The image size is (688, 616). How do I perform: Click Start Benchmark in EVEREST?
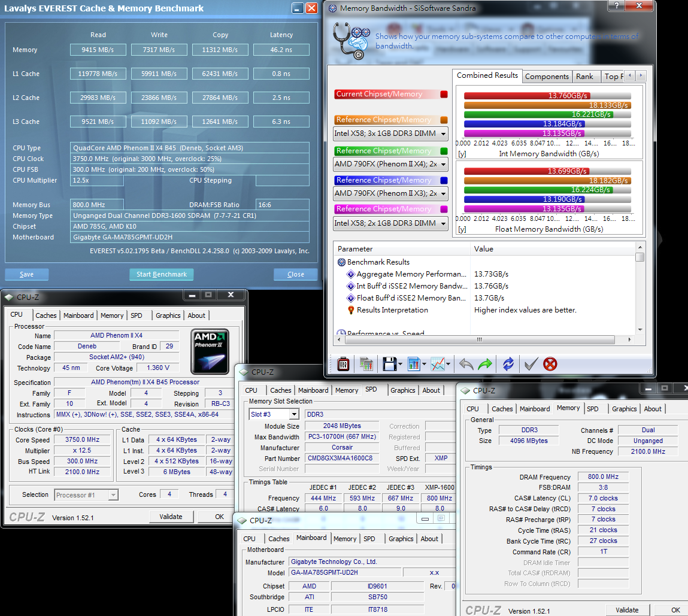(162, 274)
